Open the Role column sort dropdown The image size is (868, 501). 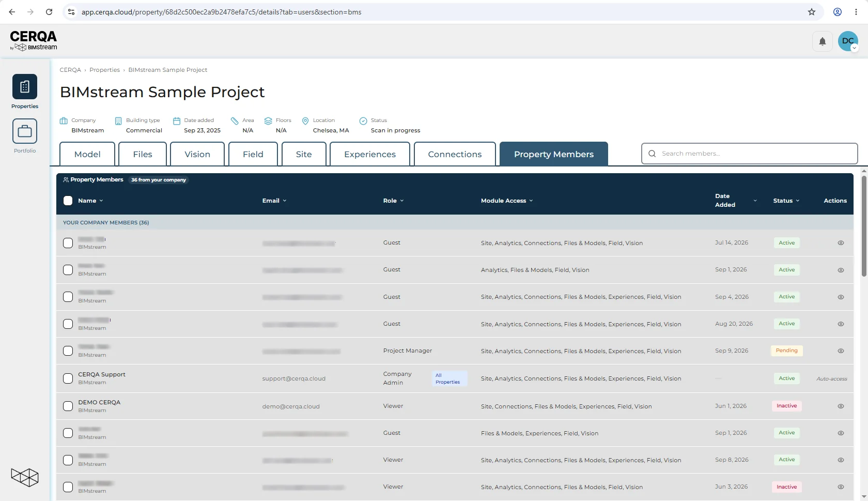(x=393, y=201)
